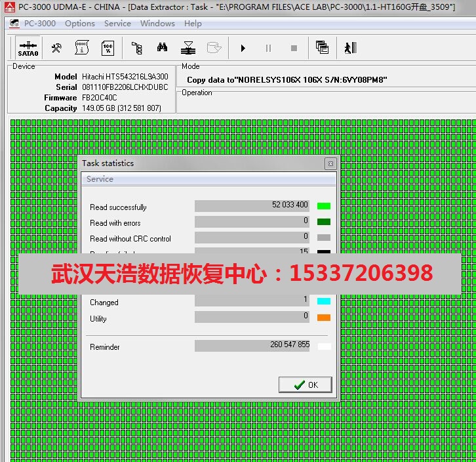Viewport: 476px width, 462px height.
Task: Click the 100% document icon
Action: (x=108, y=48)
